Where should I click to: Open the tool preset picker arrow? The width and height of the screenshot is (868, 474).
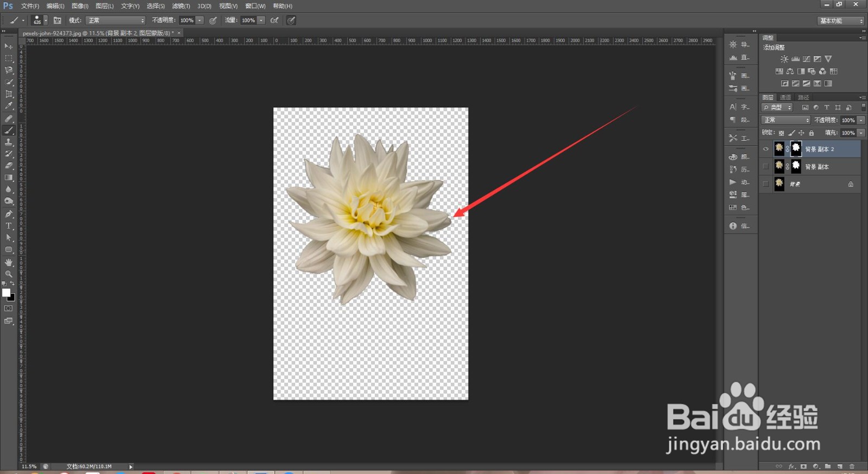pyautogui.click(x=23, y=20)
